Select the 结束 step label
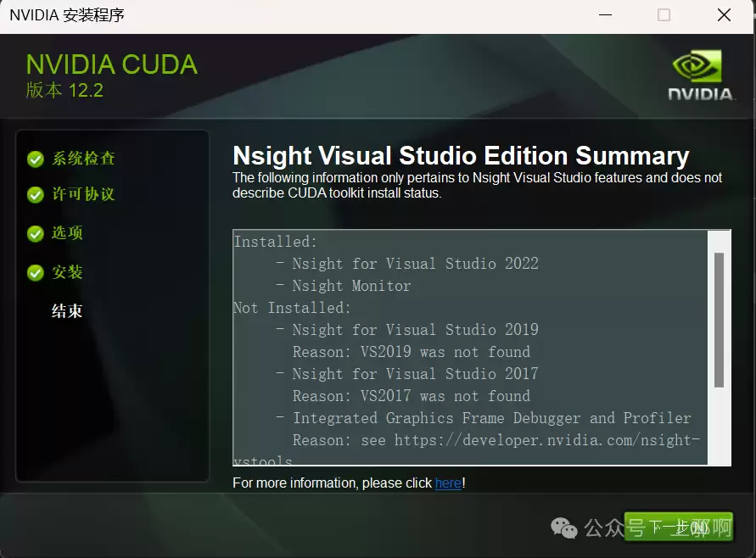Screen dimensions: 756x558 (x=68, y=311)
